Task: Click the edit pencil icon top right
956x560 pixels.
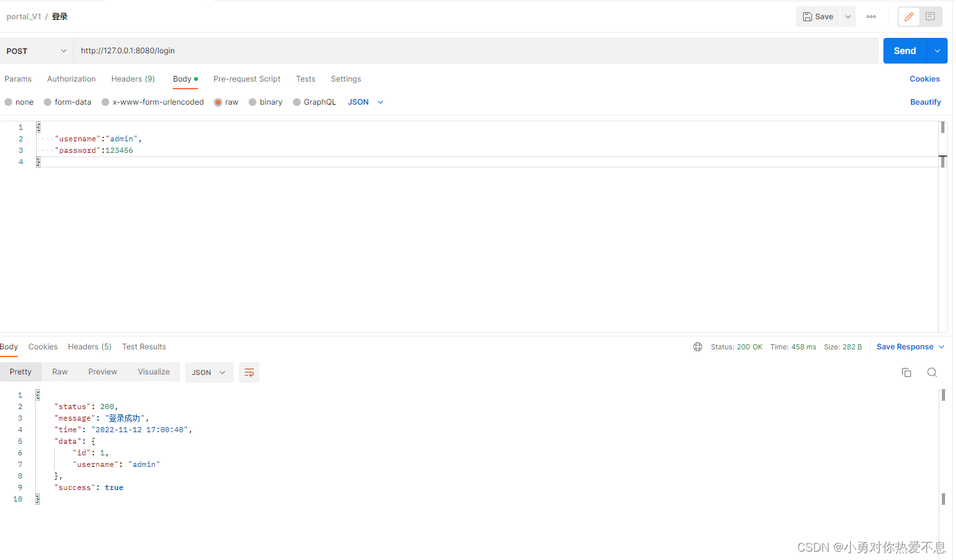Action: (x=908, y=16)
